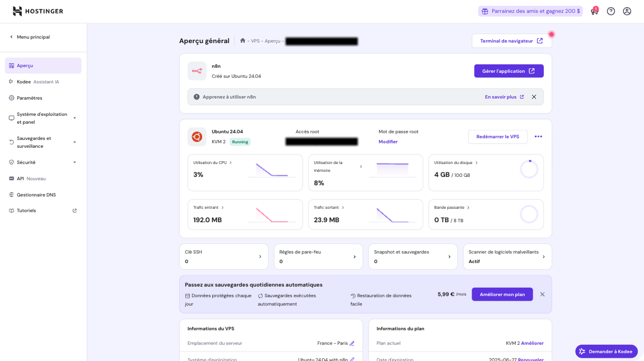Click the Paramètres gear icon
Viewport: 644px width, 361px height.
12,98
